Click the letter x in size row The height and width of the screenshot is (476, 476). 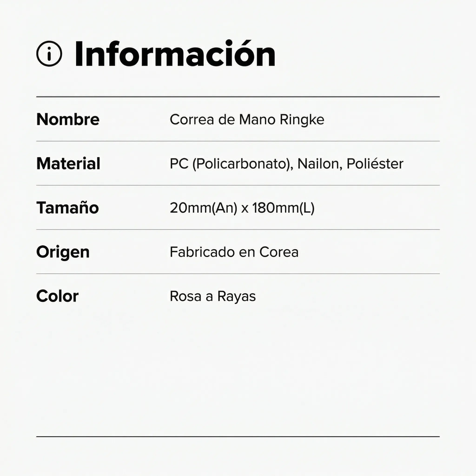[x=245, y=209]
